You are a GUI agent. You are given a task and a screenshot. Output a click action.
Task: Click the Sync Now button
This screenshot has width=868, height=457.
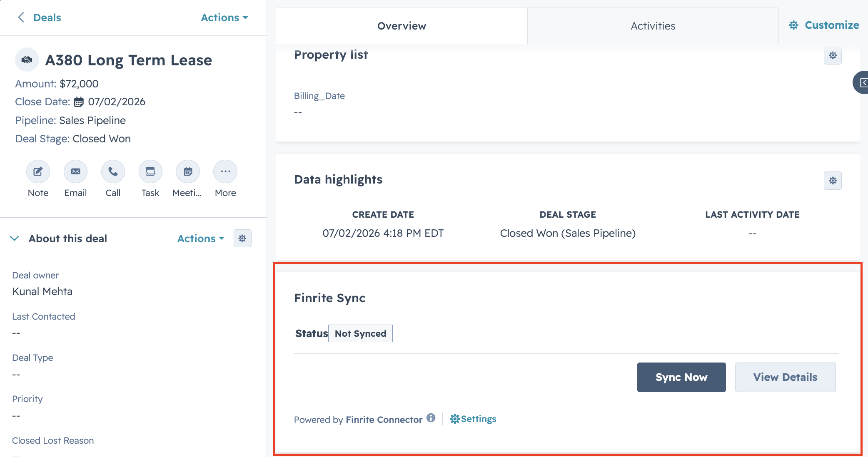coord(681,377)
